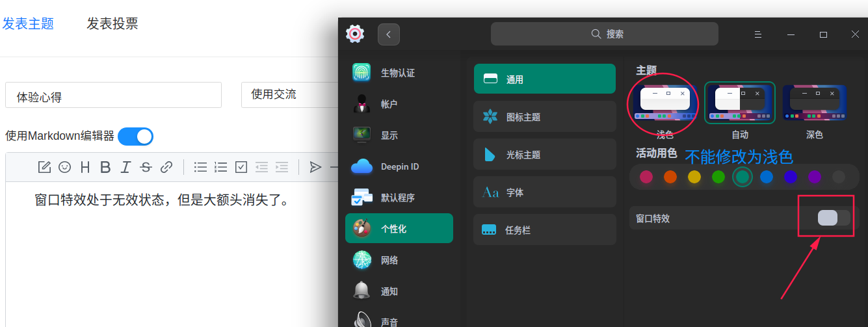Image resolution: width=868 pixels, height=327 pixels.
Task: Go back using the settings back button
Action: click(389, 34)
